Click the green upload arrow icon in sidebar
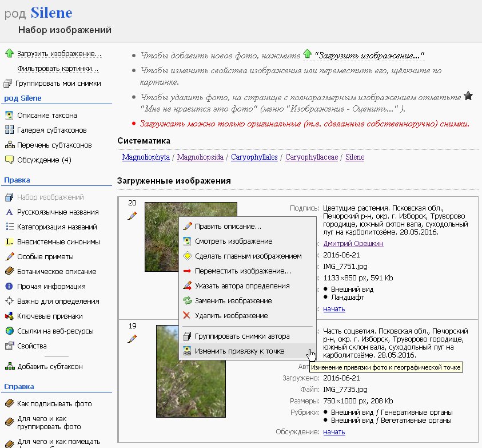The image size is (482, 448). 9,54
